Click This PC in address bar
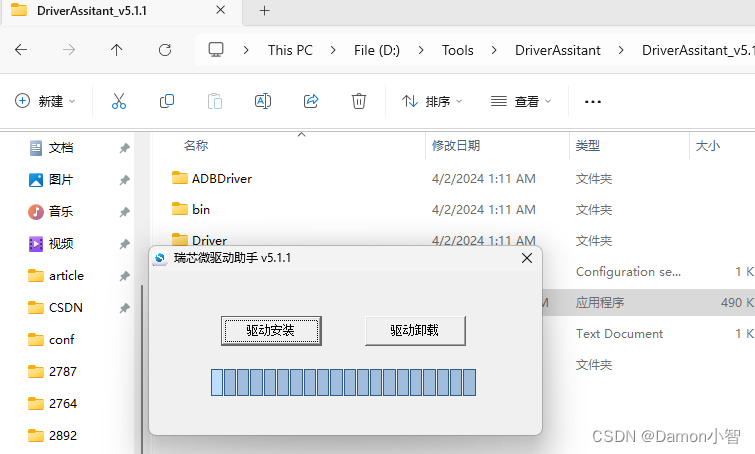Viewport: 755px width, 454px height. [290, 50]
